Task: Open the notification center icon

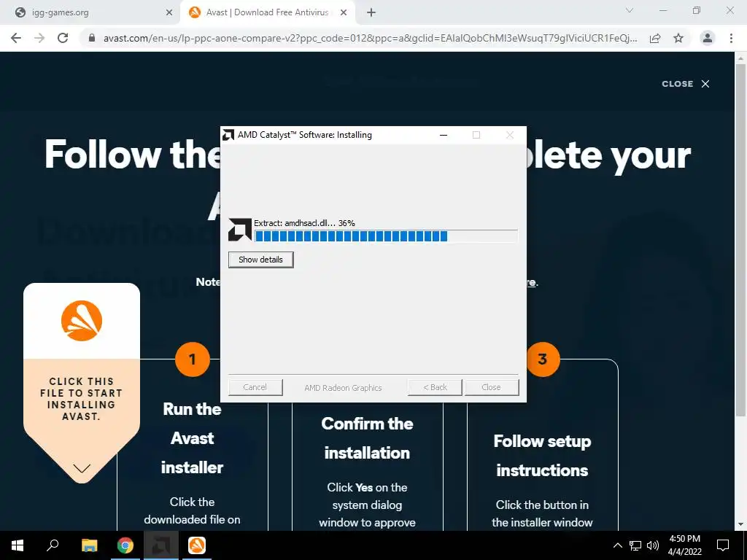Action: 723,545
